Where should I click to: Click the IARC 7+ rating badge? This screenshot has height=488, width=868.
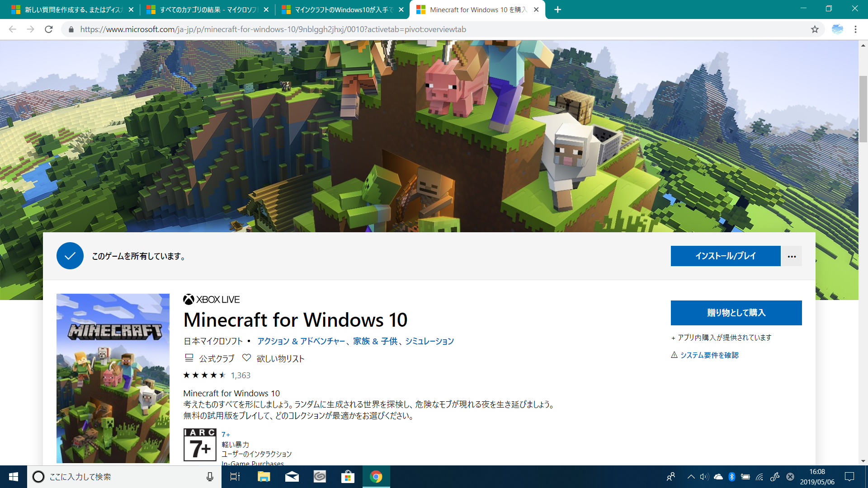click(x=200, y=445)
